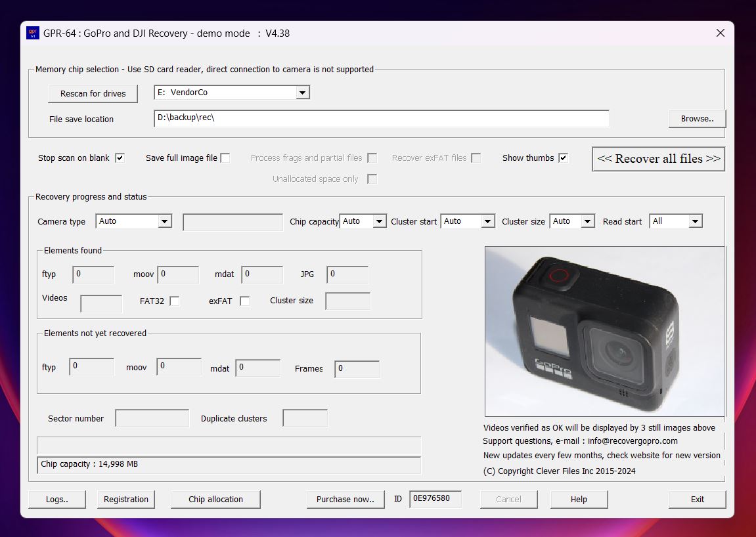Click Cluster size field in Elements found
Image resolution: width=756 pixels, height=537 pixels.
[x=347, y=301]
